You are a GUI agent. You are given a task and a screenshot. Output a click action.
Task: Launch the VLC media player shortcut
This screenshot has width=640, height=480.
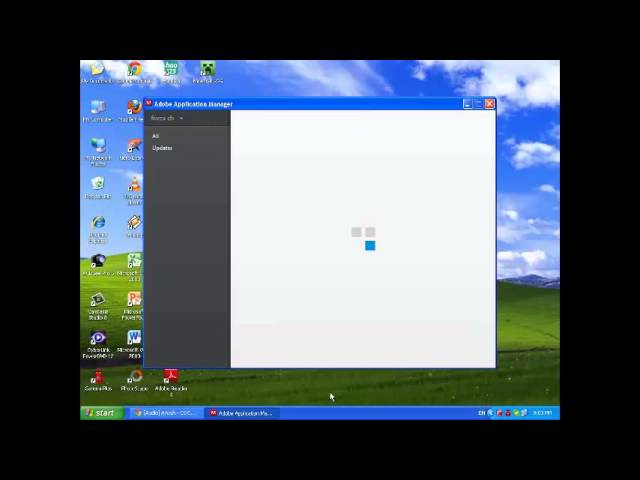click(x=134, y=190)
